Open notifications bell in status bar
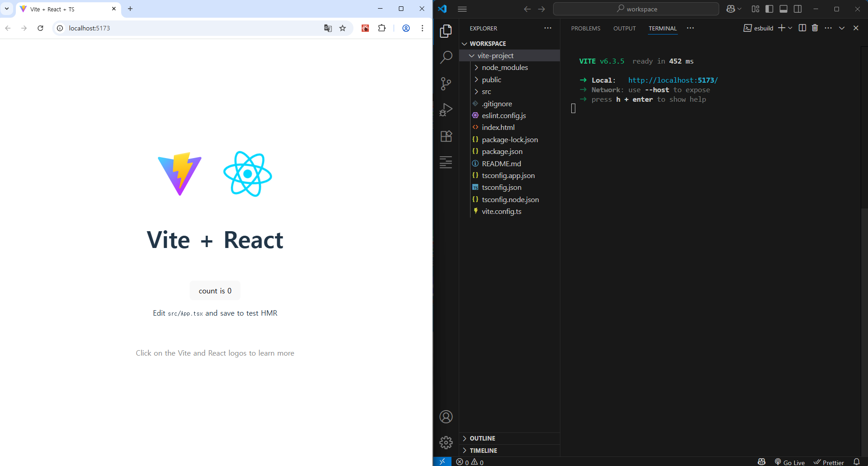Viewport: 868px width, 466px height. [856, 462]
